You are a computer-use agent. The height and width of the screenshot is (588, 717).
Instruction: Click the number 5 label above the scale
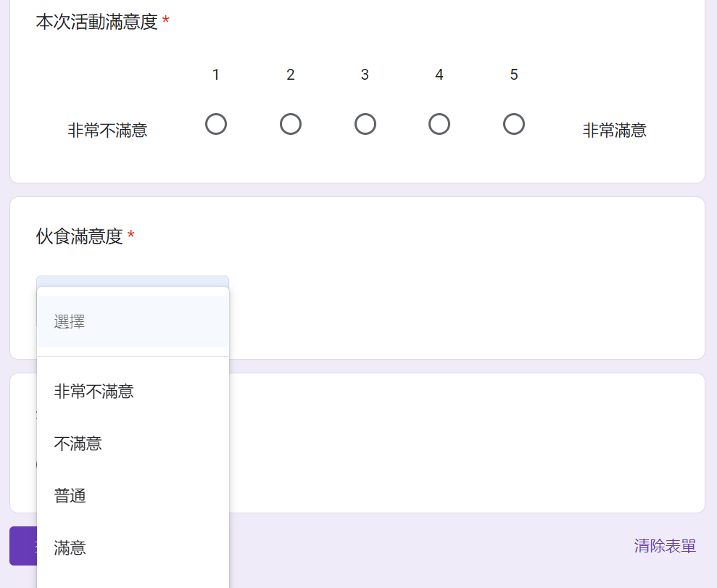514,75
